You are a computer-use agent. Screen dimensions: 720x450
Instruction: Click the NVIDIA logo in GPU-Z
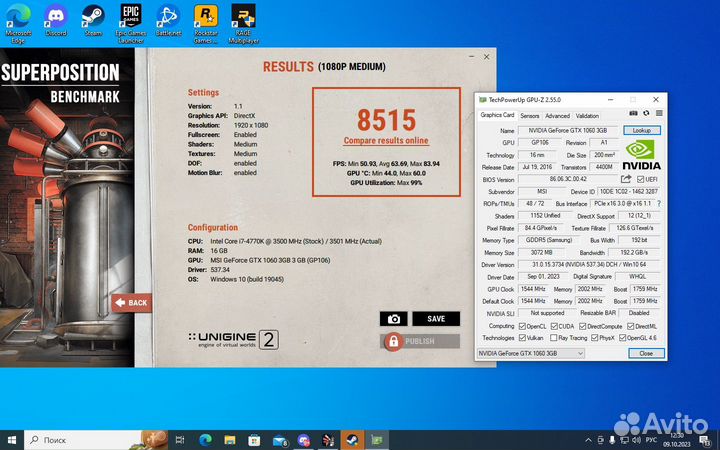coord(641,155)
